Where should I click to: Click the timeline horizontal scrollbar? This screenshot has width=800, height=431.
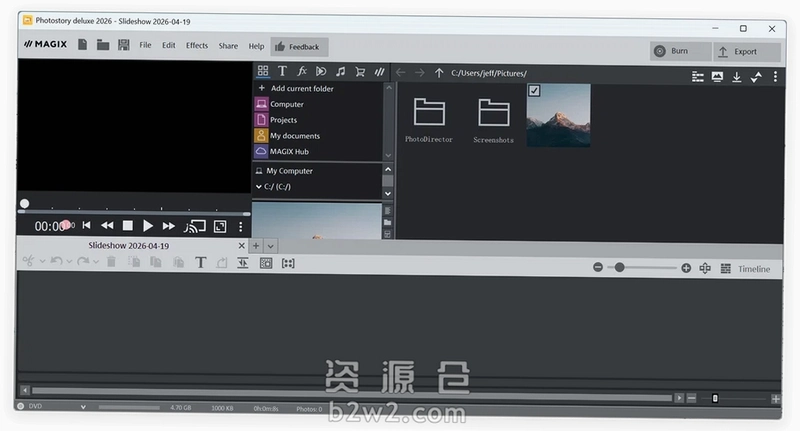point(352,392)
